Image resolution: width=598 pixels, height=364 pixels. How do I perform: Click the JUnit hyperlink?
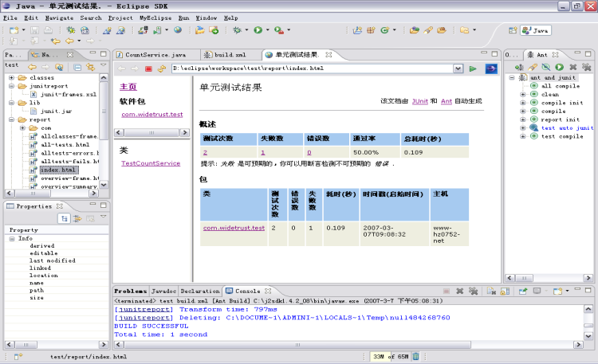tap(420, 101)
